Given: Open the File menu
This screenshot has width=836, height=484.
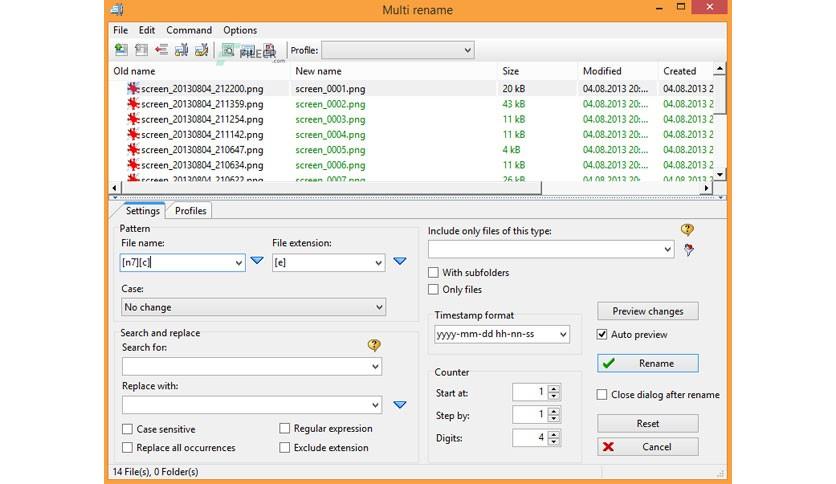Looking at the screenshot, I should pos(120,30).
